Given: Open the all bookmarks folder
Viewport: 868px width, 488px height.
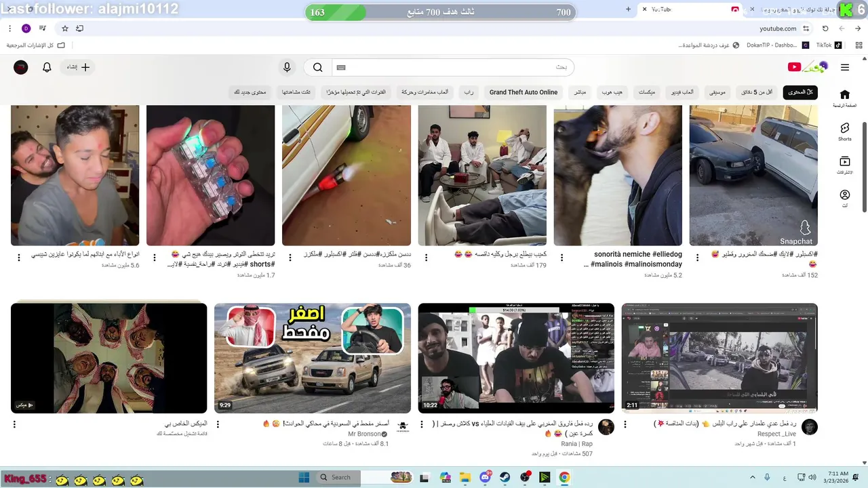Looking at the screenshot, I should pyautogui.click(x=36, y=45).
